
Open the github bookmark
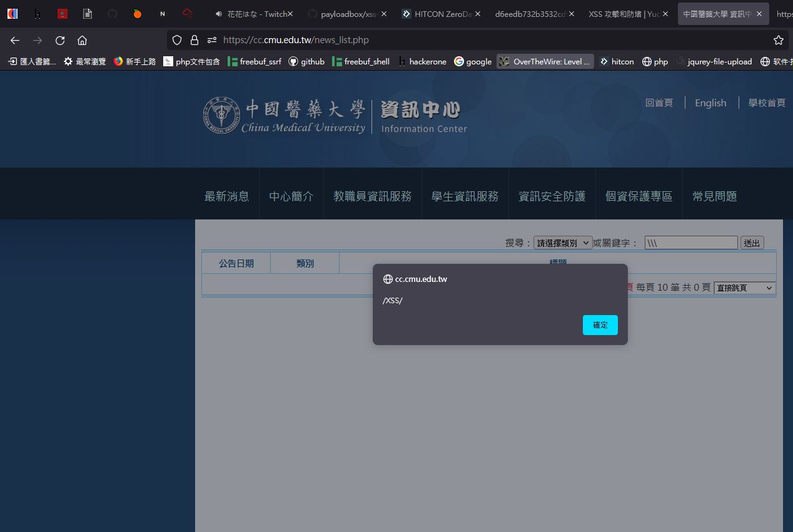[306, 61]
